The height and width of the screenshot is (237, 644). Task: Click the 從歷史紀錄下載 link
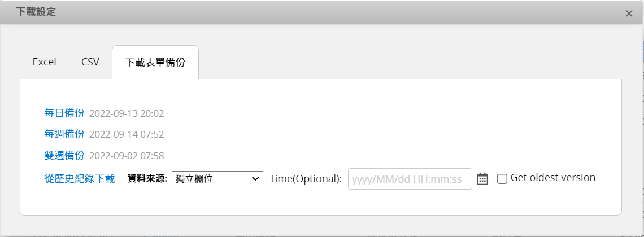tap(80, 179)
